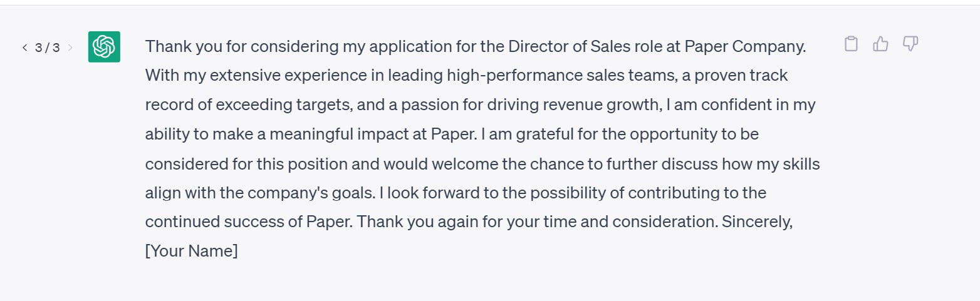Click the green ChatGPT logo avatar
This screenshot has width=980, height=301.
[x=104, y=47]
